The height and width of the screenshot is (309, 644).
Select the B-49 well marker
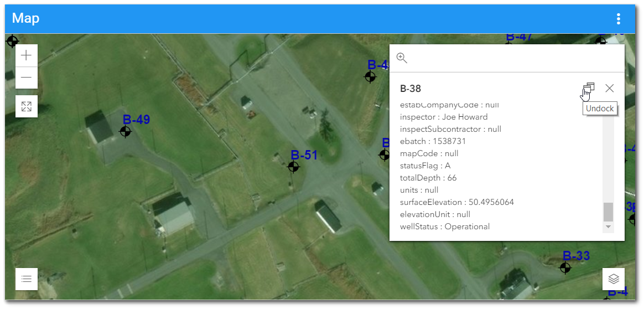(125, 131)
